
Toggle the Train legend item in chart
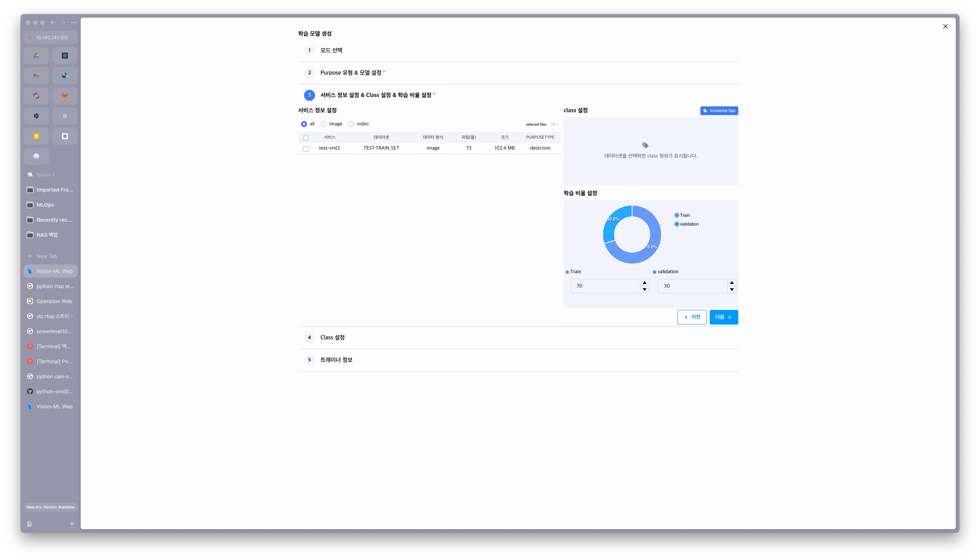coord(682,215)
